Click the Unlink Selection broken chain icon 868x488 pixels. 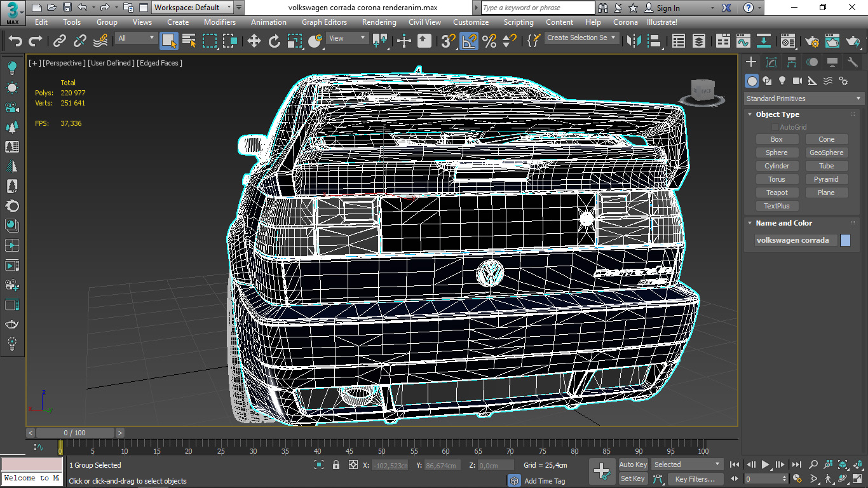(80, 41)
